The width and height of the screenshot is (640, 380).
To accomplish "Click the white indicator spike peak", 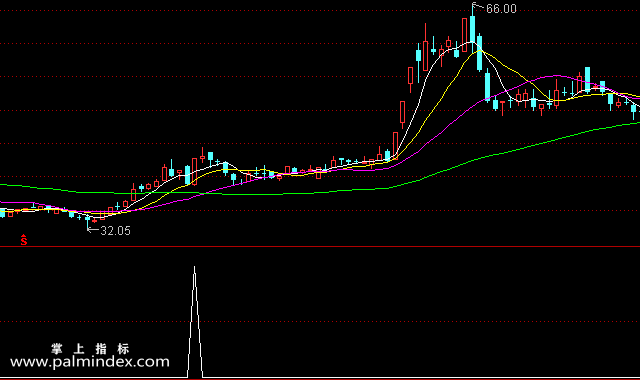I will click(194, 268).
